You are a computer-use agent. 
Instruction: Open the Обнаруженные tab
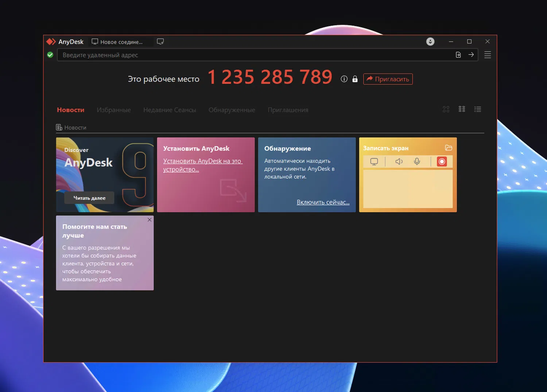pos(232,110)
